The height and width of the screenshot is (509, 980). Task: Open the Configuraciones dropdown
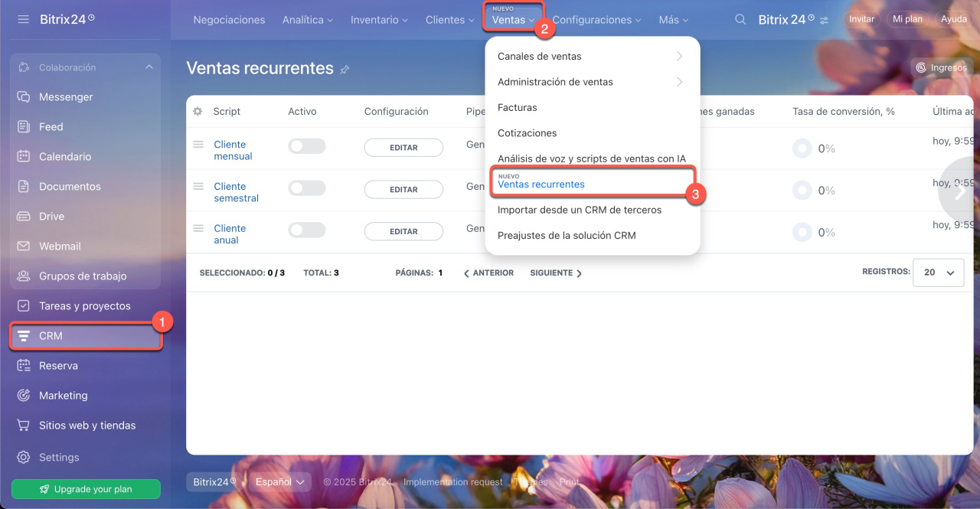pyautogui.click(x=597, y=20)
